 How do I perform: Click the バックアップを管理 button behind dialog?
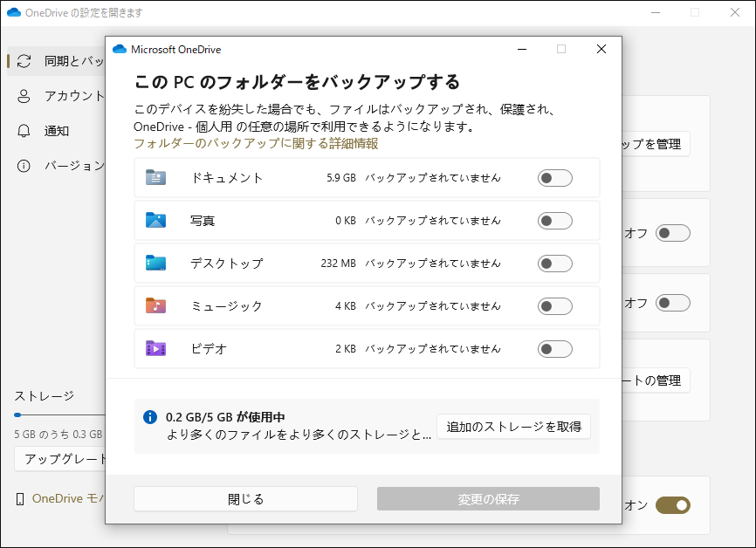tap(656, 144)
